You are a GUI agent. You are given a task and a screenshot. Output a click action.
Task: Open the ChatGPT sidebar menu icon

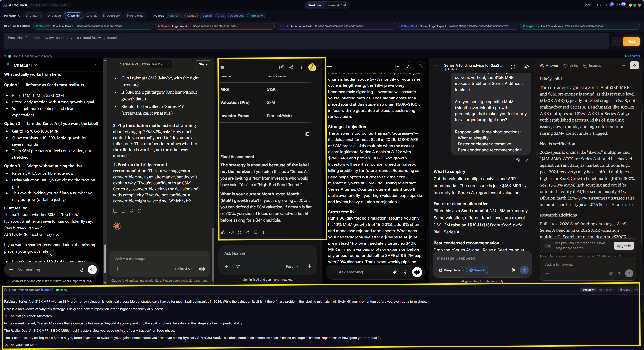(7, 65)
